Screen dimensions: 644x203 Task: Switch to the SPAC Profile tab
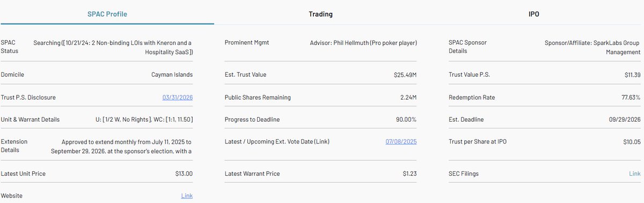[x=107, y=14]
